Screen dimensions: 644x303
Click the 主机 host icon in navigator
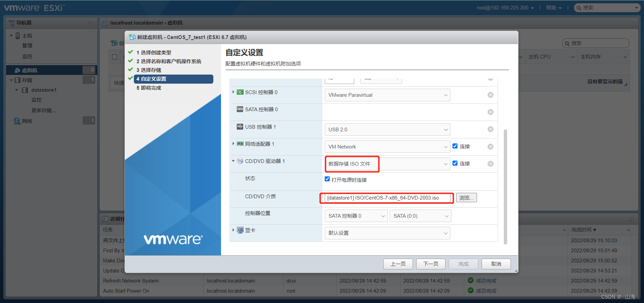[x=18, y=36]
